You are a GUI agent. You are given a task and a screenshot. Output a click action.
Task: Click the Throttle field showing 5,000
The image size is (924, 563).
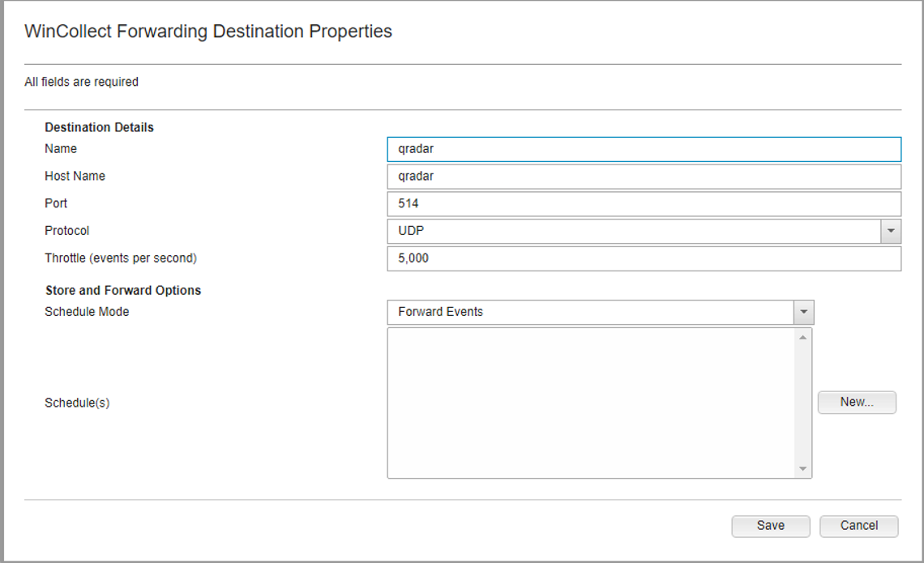click(644, 258)
